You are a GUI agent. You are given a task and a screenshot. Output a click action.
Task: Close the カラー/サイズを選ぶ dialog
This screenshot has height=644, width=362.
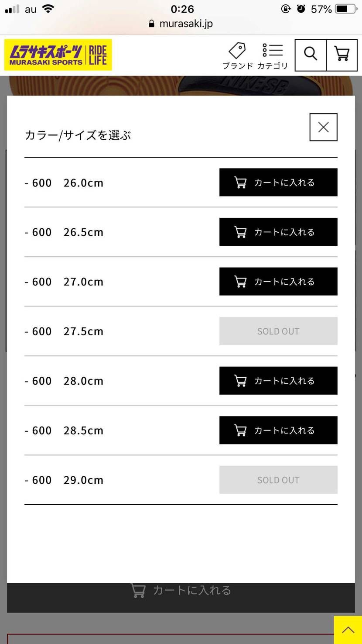click(x=323, y=127)
